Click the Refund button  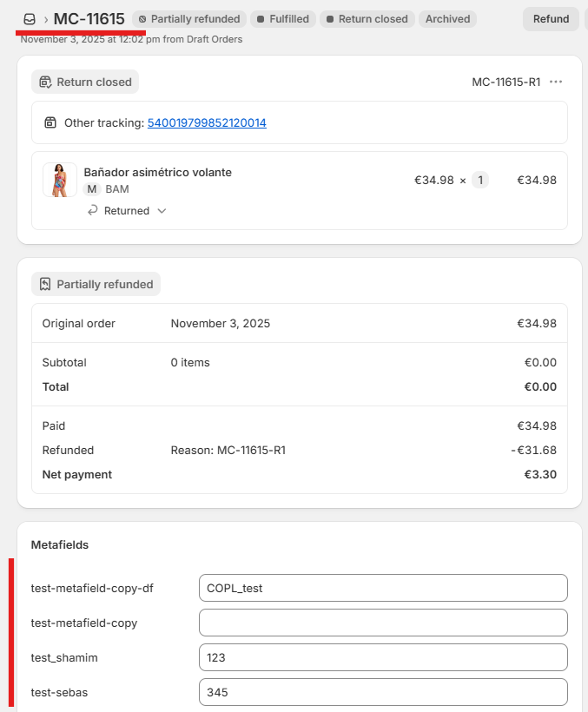[x=551, y=19]
